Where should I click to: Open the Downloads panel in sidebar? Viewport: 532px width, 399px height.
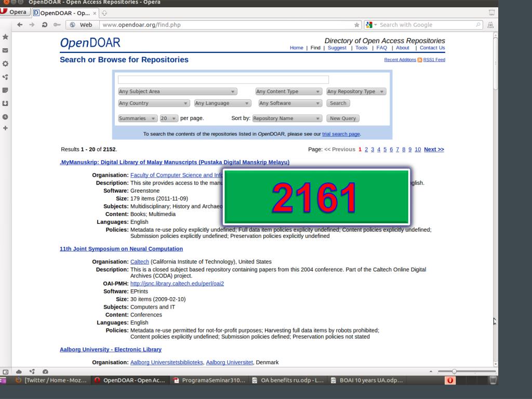[x=5, y=103]
